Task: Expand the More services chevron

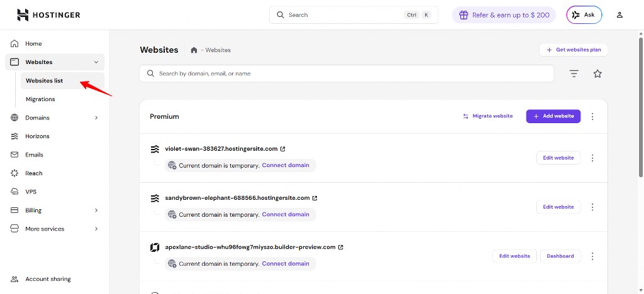Action: coord(96,229)
